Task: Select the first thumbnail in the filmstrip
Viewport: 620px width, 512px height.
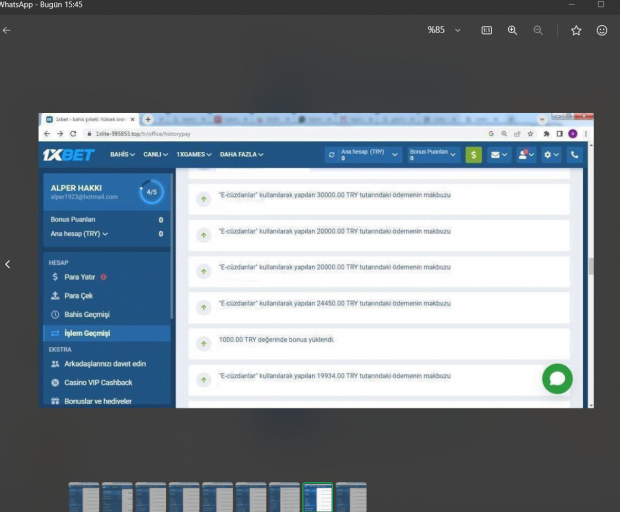Action: click(x=84, y=497)
